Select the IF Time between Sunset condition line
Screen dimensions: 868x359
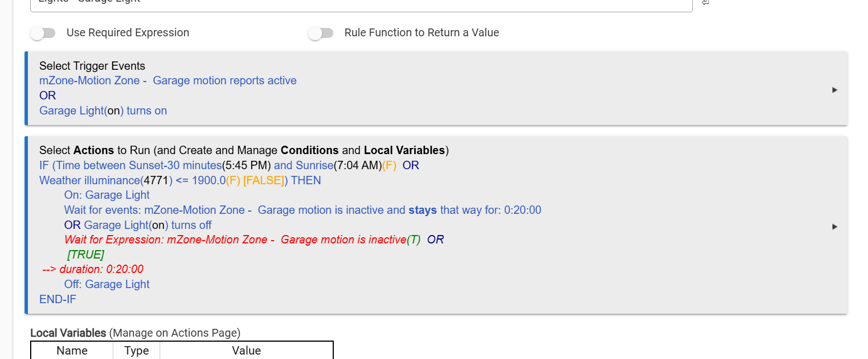tap(218, 165)
